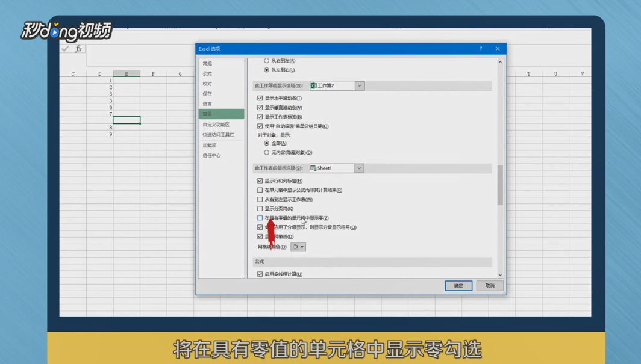Screen dimensions: 641x364
Task: Enable 在单元格中显示公式而非其计算结果(R) checkbox
Action: coord(260,190)
